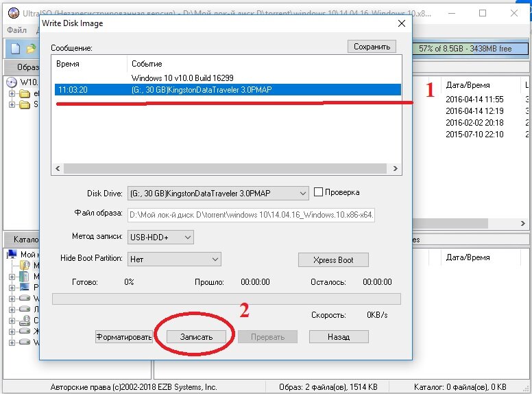
Task: Click the Записать button
Action: point(196,336)
